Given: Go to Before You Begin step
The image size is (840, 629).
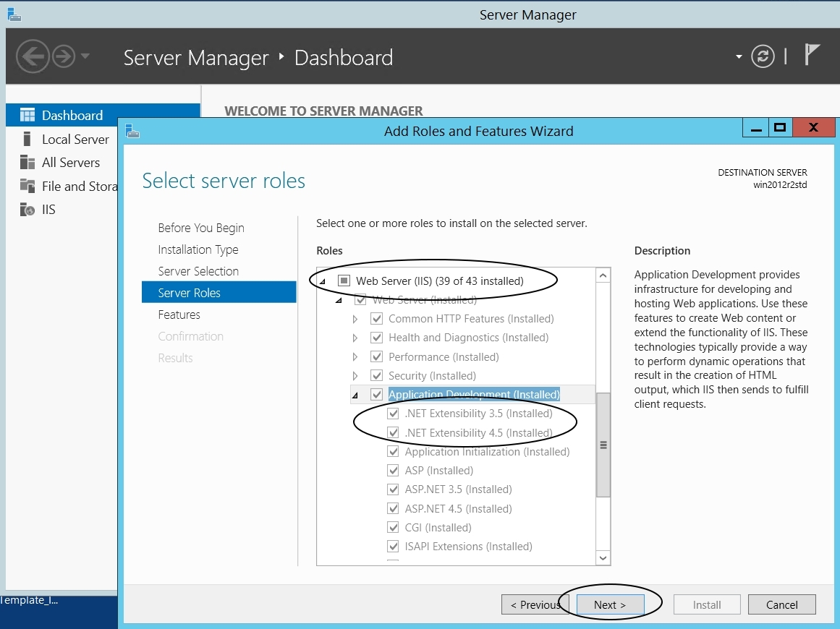Looking at the screenshot, I should 201,228.
